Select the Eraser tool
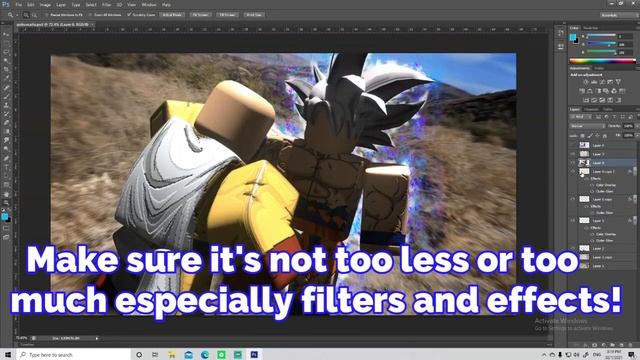Viewport: 640px width, 360px height. coord(6,122)
